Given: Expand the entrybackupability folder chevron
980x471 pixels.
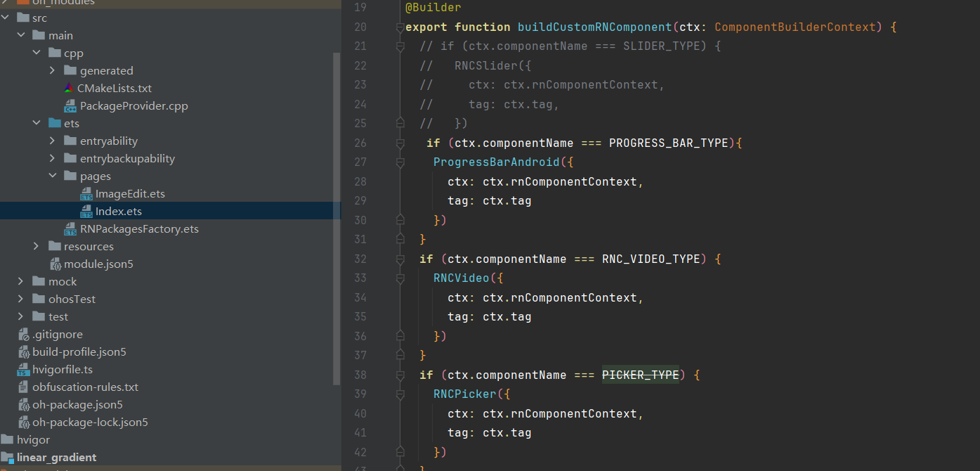Looking at the screenshot, I should (53, 159).
